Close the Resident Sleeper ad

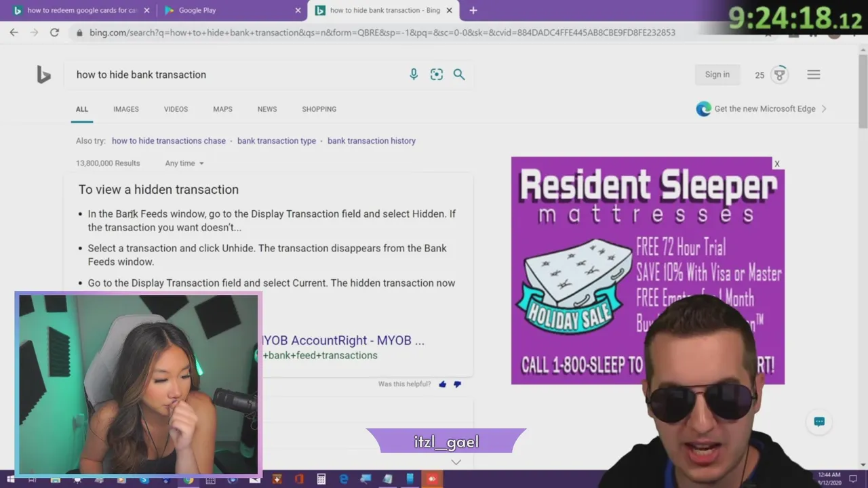(x=777, y=163)
